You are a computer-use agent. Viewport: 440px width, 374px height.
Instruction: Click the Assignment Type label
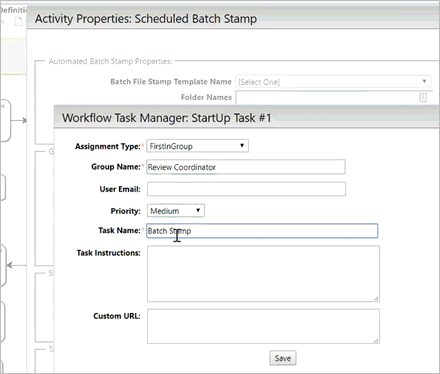point(108,146)
